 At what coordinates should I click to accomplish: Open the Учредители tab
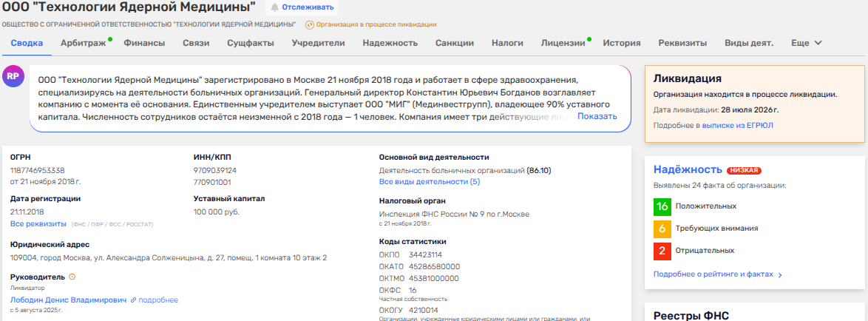tap(318, 43)
